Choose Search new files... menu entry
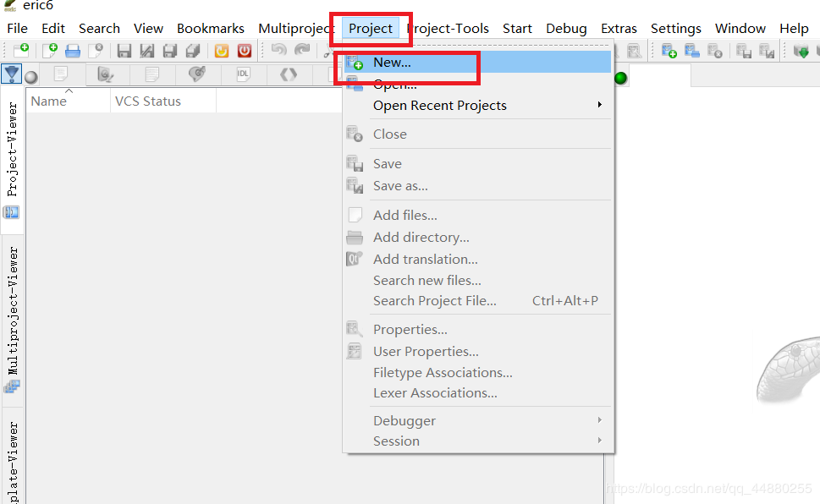Screen dimensions: 820x504 point(477,281)
